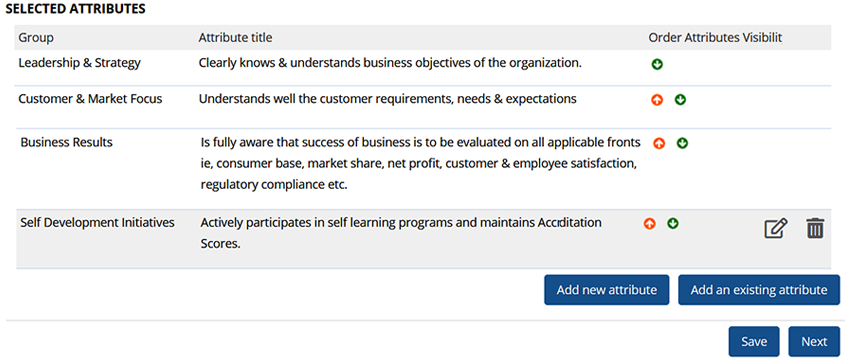845x363 pixels.
Task: Click the Add new attribute button
Action: [607, 290]
